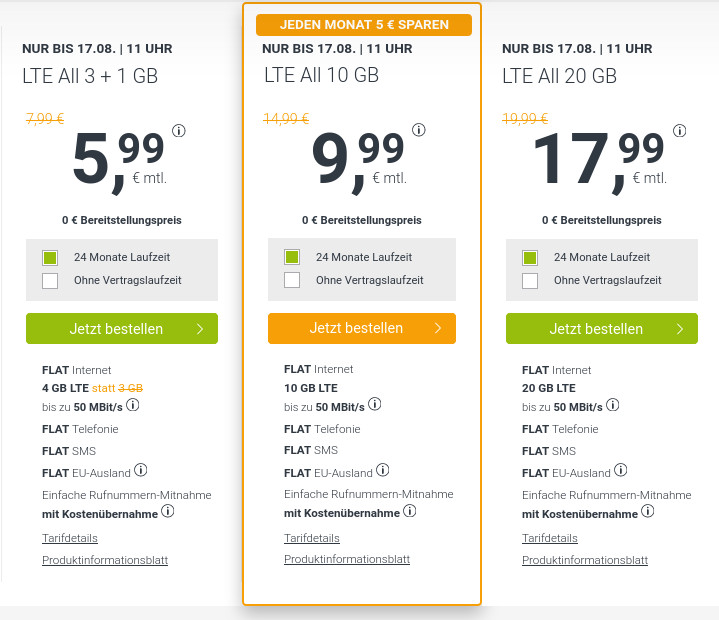Open Tarifdetails for LTE All 10 GB
The width and height of the screenshot is (719, 620).
(313, 538)
